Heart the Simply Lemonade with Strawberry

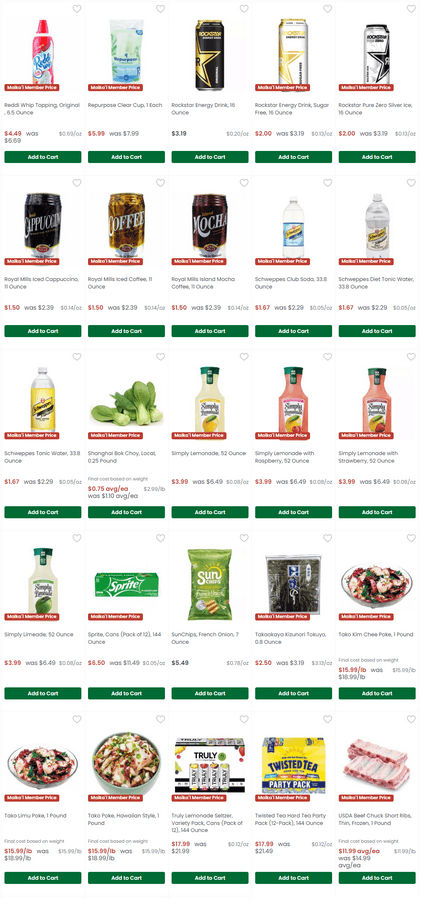coord(411,357)
